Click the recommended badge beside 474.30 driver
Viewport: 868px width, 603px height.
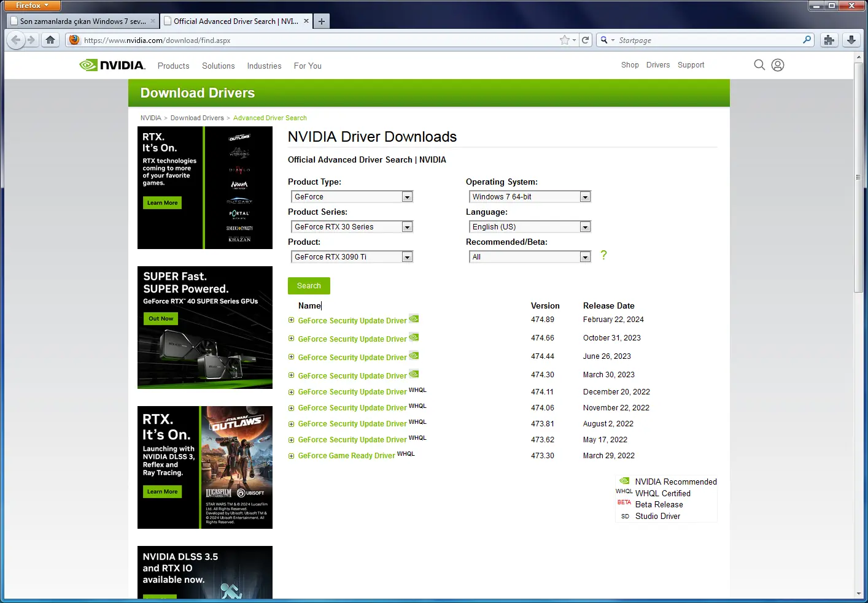pyautogui.click(x=414, y=374)
